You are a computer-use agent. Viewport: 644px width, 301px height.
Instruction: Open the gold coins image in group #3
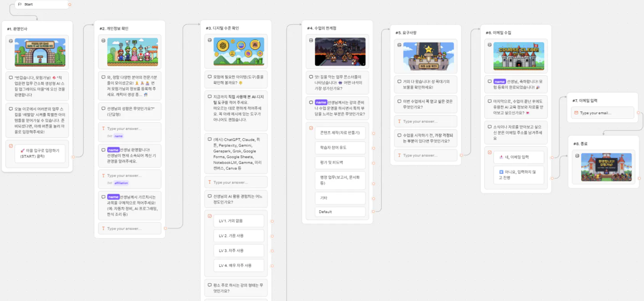tap(239, 51)
